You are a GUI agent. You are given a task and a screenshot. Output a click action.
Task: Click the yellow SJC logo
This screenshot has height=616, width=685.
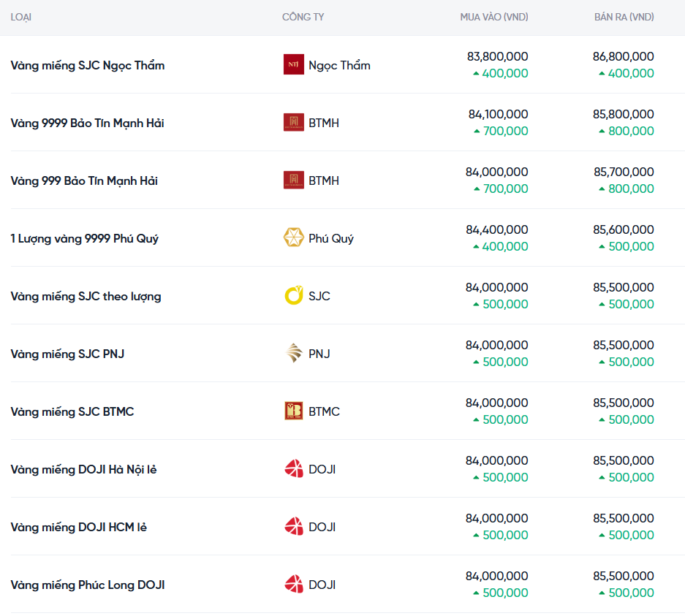point(293,296)
